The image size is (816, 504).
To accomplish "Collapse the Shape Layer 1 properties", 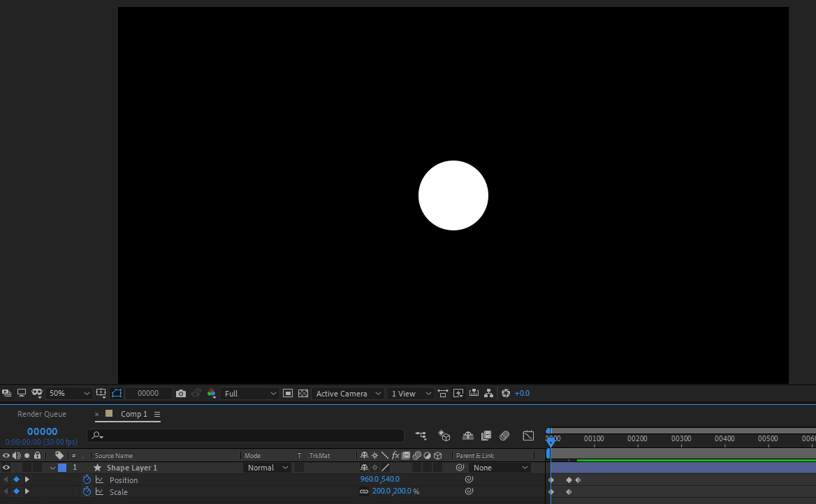I will pos(52,468).
